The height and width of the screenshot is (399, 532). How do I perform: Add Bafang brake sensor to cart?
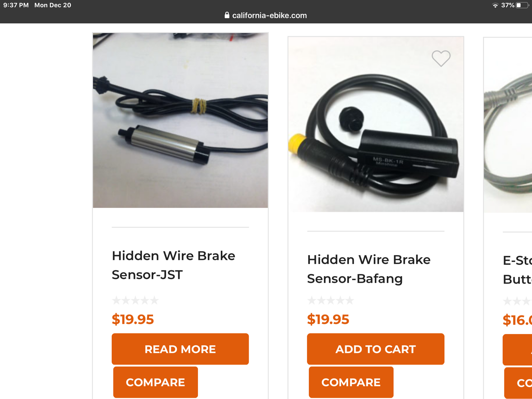point(376,349)
